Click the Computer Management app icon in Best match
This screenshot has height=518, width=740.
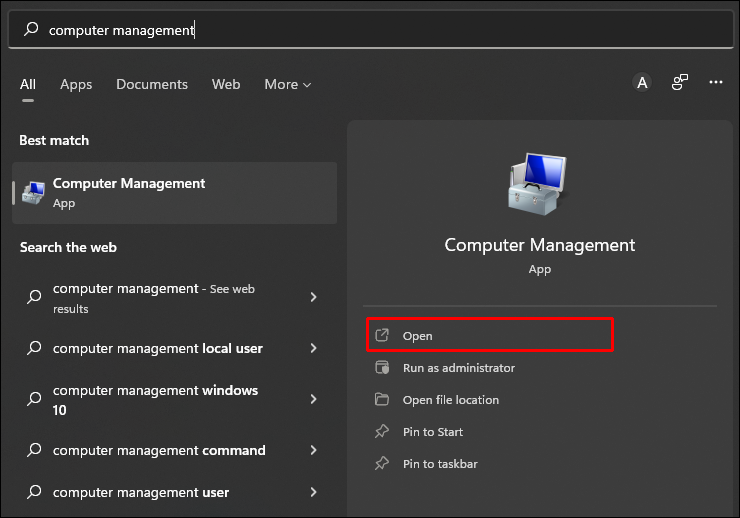pyautogui.click(x=34, y=192)
